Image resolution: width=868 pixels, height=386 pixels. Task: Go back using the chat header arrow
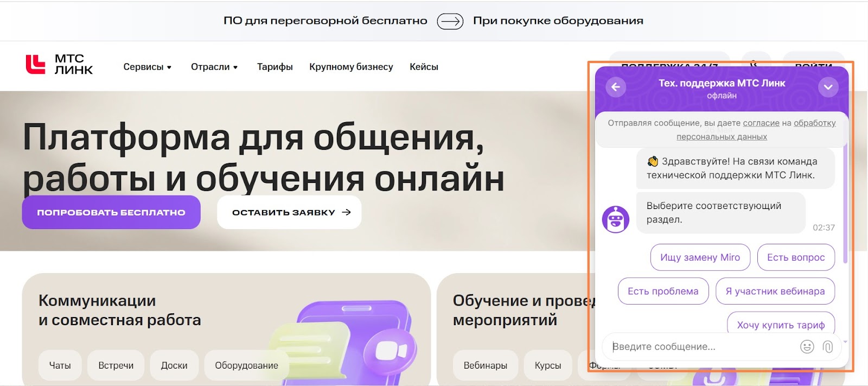tap(616, 87)
